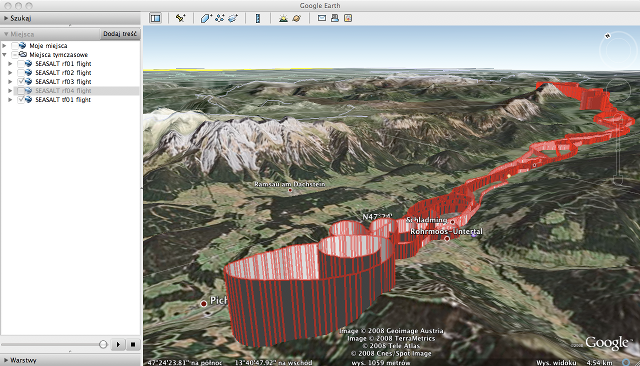Play the tour with the play button

point(118,344)
